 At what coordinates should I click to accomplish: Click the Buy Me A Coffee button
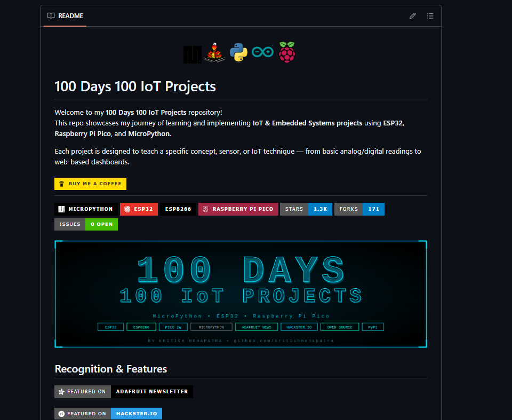[x=91, y=184]
